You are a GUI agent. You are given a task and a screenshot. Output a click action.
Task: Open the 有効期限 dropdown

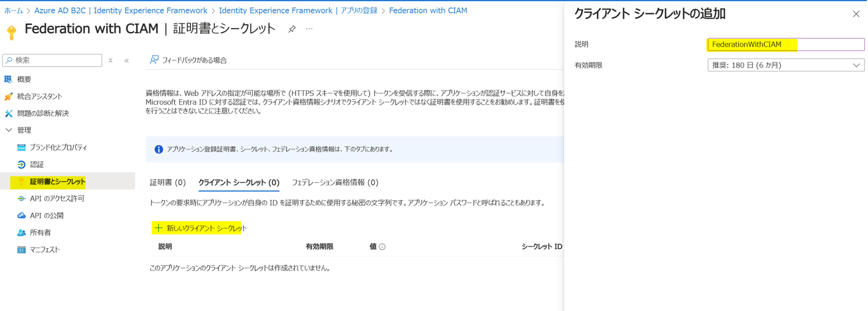(785, 65)
